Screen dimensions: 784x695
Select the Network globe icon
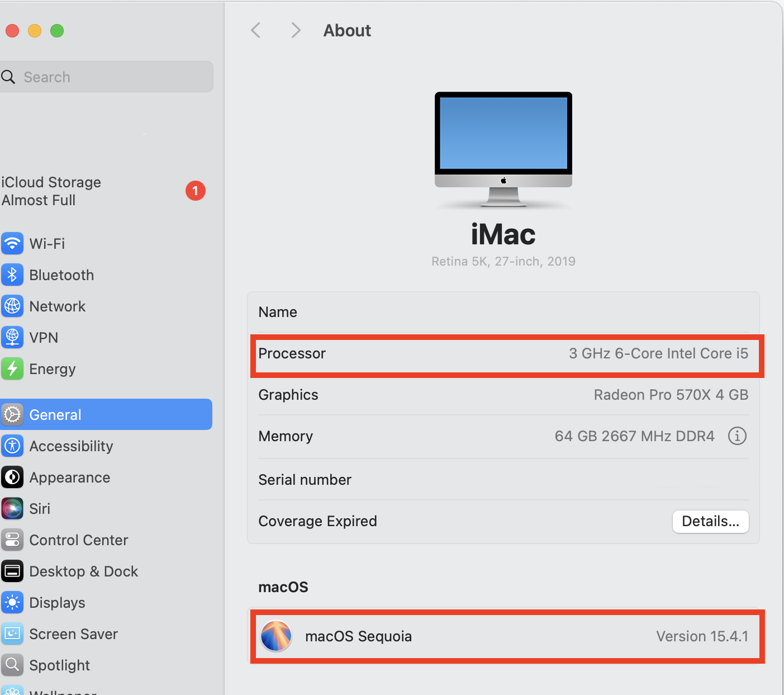click(x=12, y=306)
